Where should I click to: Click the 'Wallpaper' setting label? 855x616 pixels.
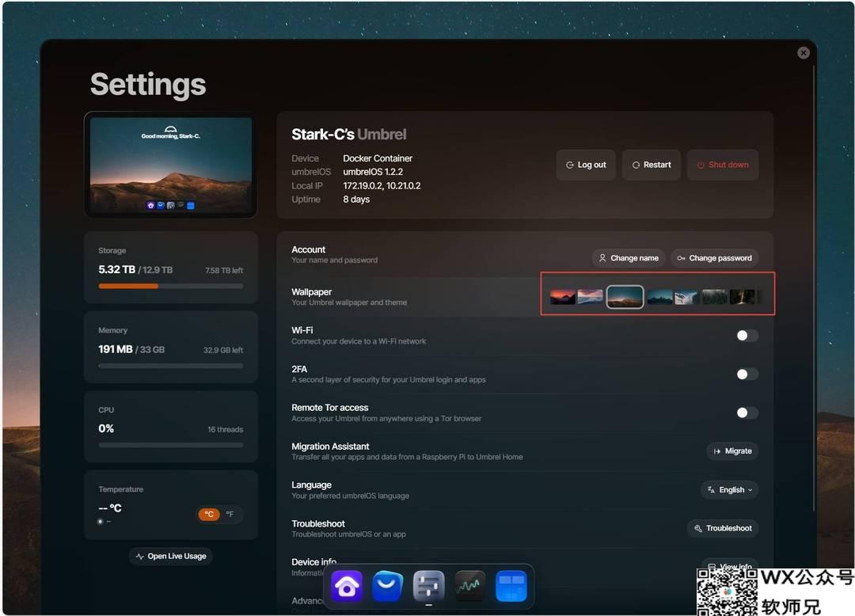(x=311, y=292)
